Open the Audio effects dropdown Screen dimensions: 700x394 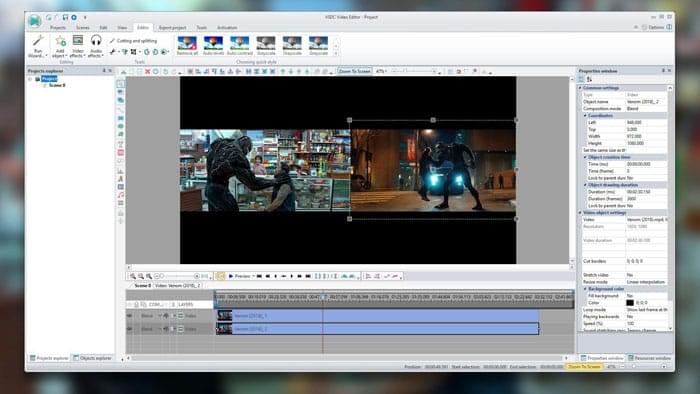click(x=96, y=46)
